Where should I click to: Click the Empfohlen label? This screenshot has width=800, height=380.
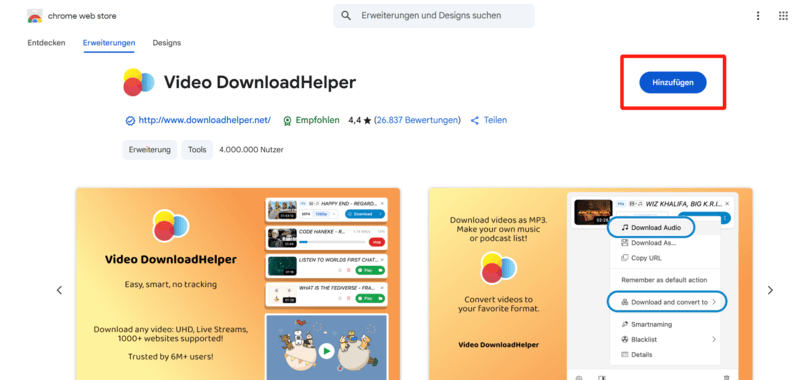pyautogui.click(x=317, y=120)
